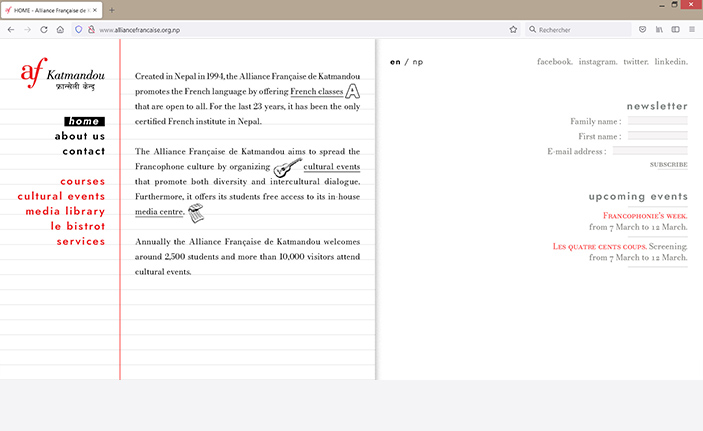Open the courses menu item
This screenshot has width=703, height=431.
pos(82,181)
